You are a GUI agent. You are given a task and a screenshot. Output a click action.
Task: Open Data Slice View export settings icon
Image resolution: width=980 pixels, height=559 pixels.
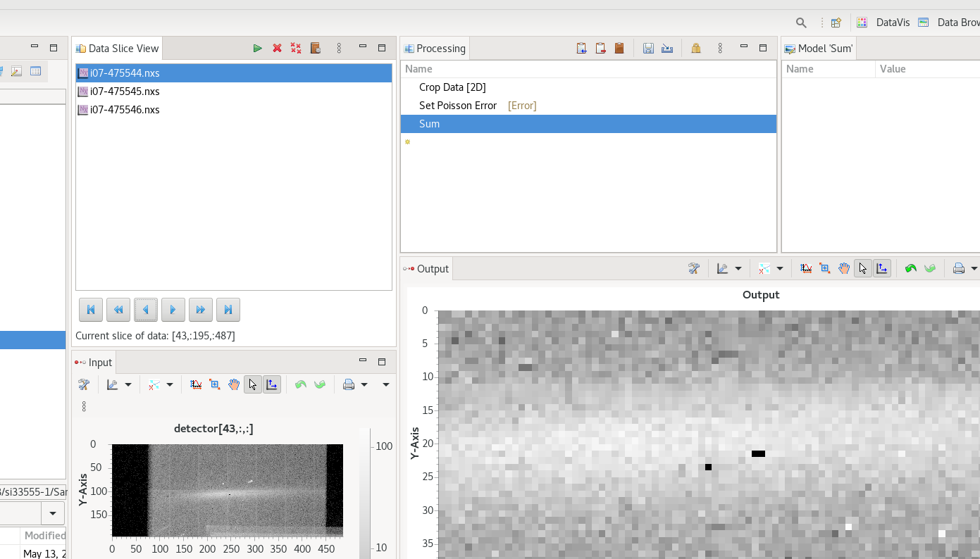click(x=316, y=49)
